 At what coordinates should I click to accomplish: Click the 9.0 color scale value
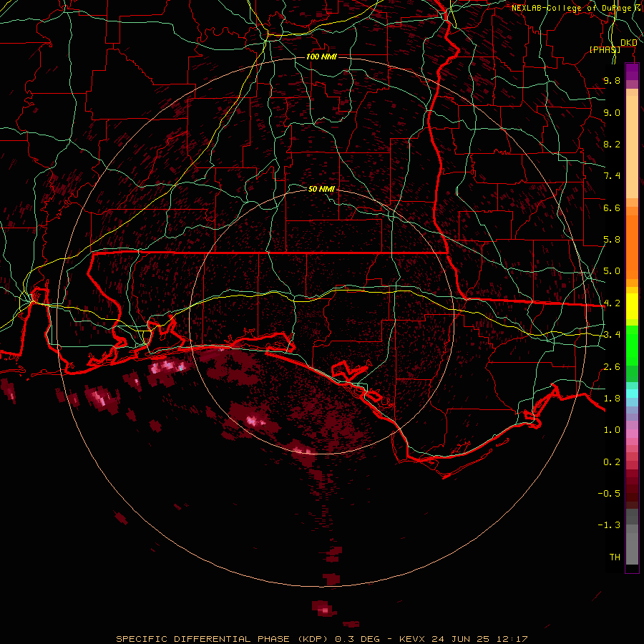[612, 112]
